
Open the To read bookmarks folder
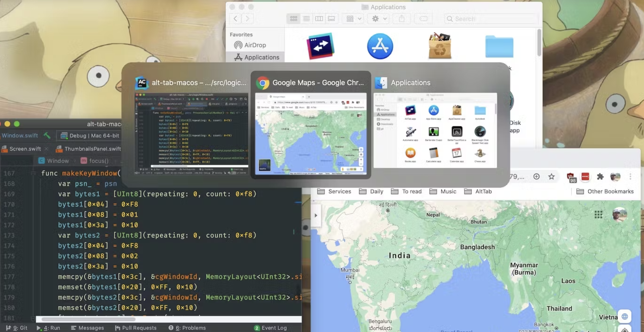coord(406,191)
